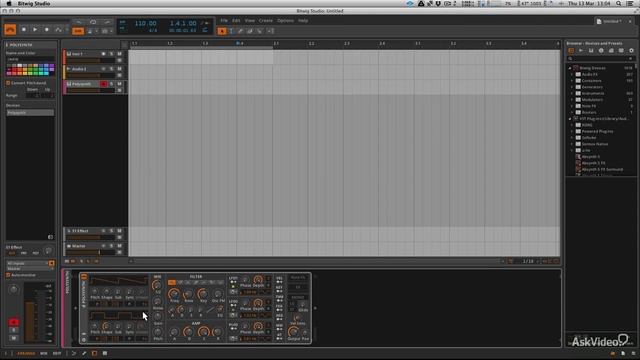
Task: Select the Music browser tab icon
Action: [601, 51]
